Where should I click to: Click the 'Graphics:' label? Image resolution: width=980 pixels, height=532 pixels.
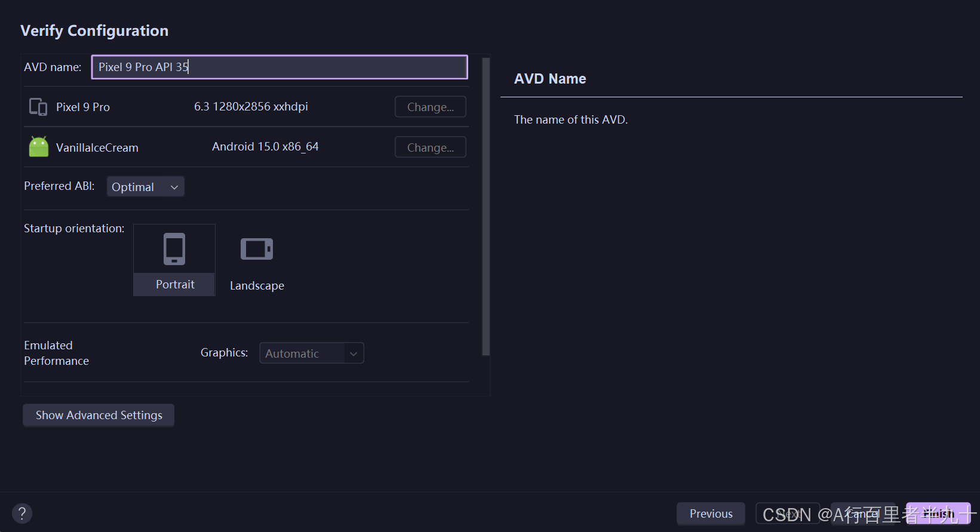(224, 352)
